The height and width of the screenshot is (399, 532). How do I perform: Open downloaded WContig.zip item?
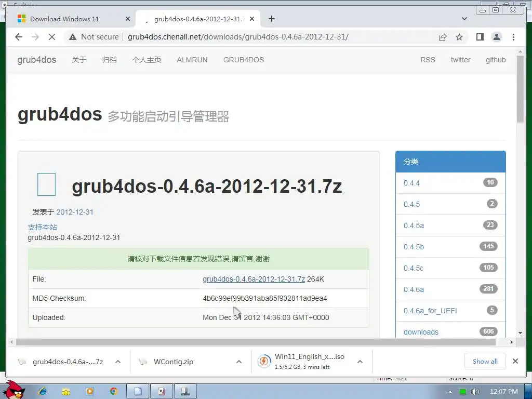pyautogui.click(x=166, y=362)
